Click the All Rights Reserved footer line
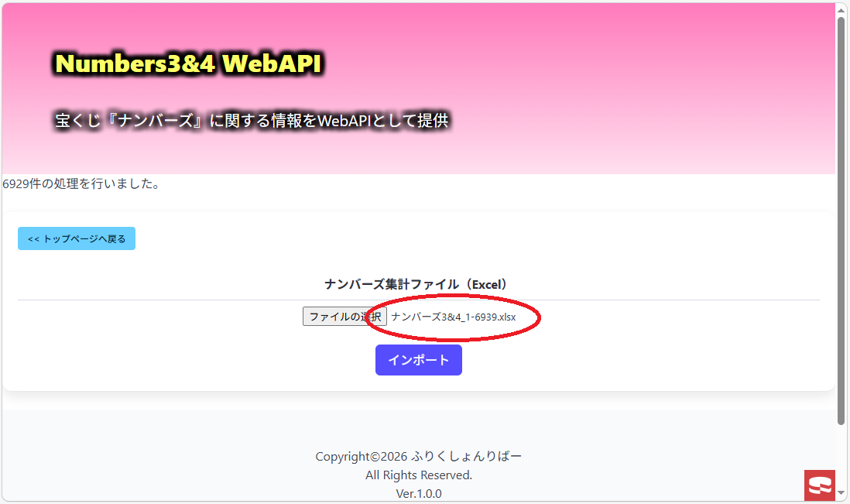Screen dimensions: 850x504 [x=419, y=475]
